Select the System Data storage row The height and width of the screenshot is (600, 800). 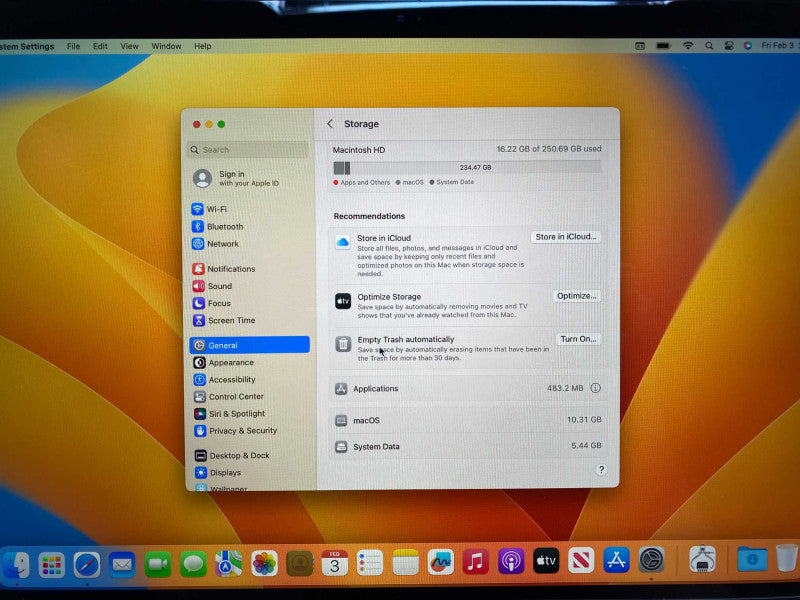click(x=467, y=446)
